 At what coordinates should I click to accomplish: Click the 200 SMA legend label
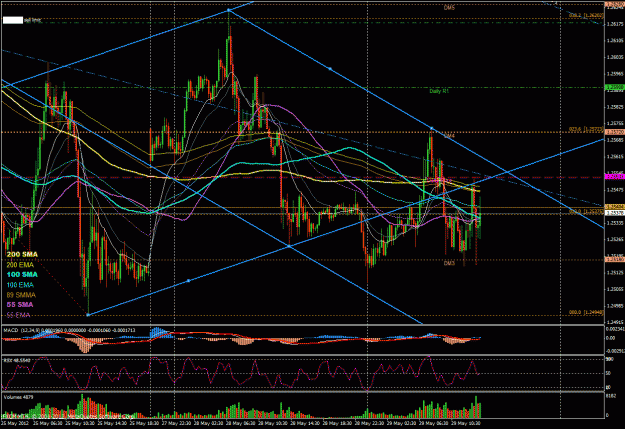[22, 254]
